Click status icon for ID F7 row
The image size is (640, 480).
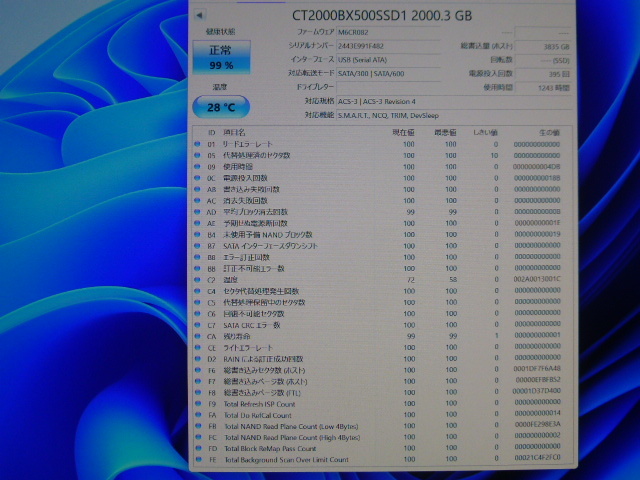198,381
